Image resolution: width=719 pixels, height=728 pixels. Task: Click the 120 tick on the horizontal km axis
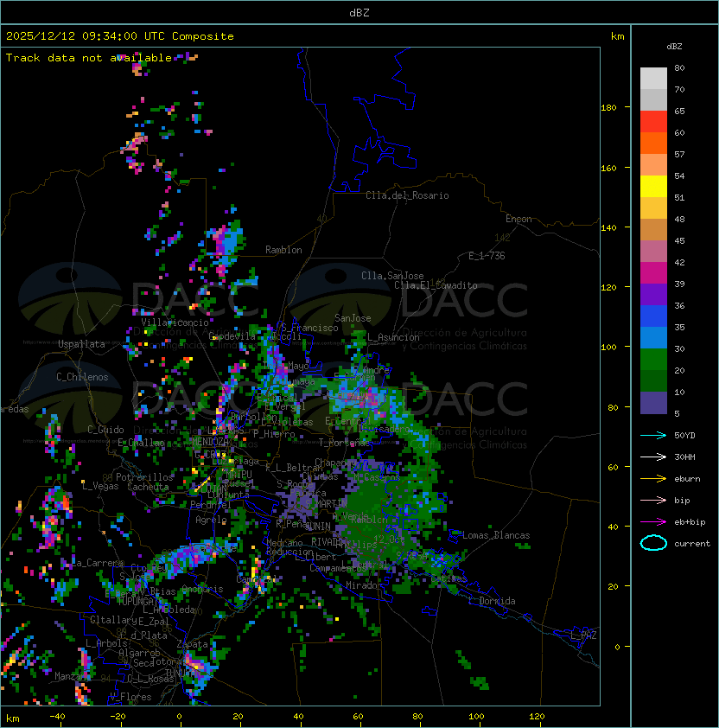pyautogui.click(x=537, y=717)
